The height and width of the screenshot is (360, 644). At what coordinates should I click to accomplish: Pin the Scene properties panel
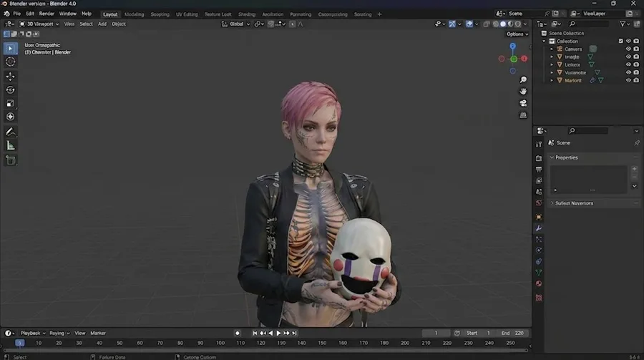(637, 142)
